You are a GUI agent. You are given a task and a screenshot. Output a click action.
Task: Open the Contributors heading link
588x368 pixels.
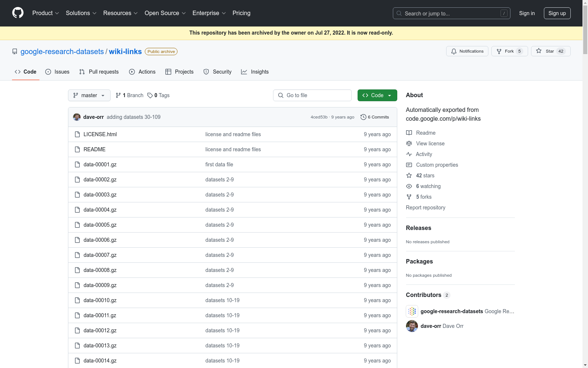(428, 295)
